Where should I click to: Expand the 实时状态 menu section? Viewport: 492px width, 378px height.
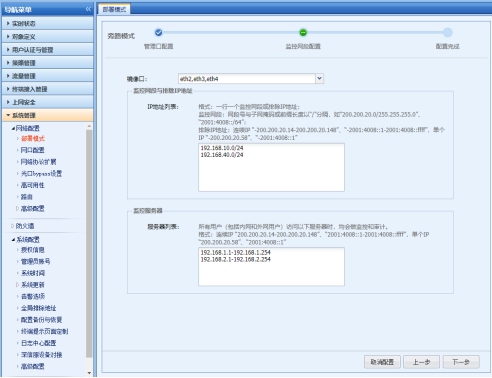click(47, 23)
